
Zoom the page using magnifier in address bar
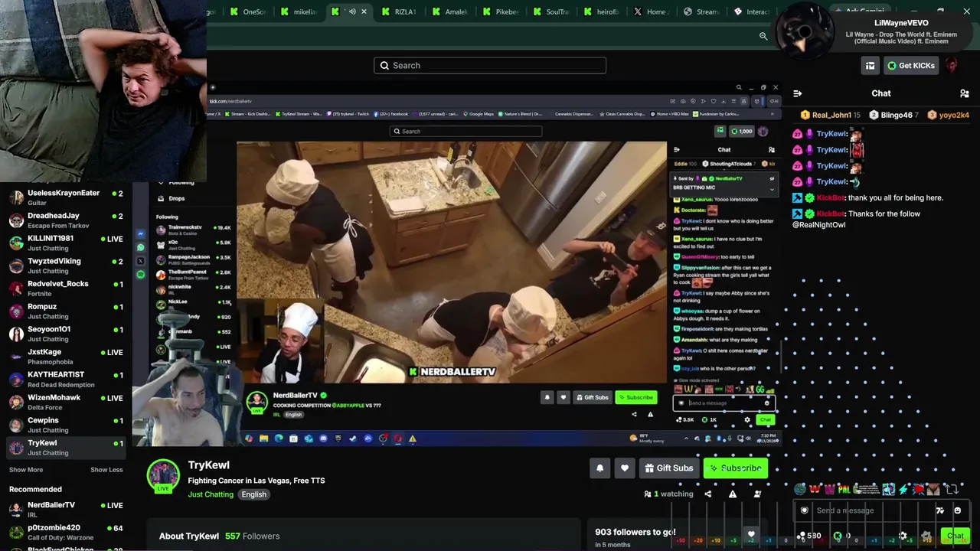click(x=763, y=36)
